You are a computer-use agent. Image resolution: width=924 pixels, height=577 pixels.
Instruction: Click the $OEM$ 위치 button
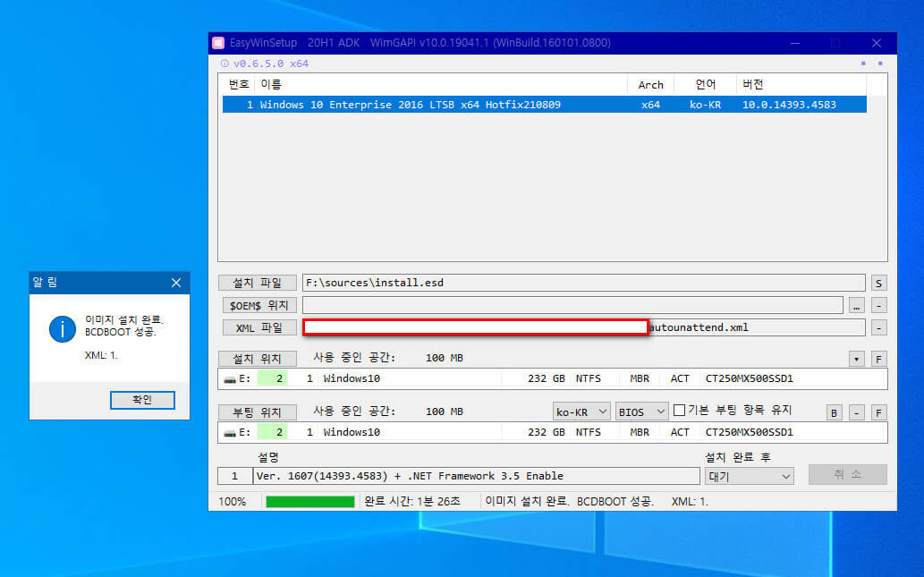[259, 305]
